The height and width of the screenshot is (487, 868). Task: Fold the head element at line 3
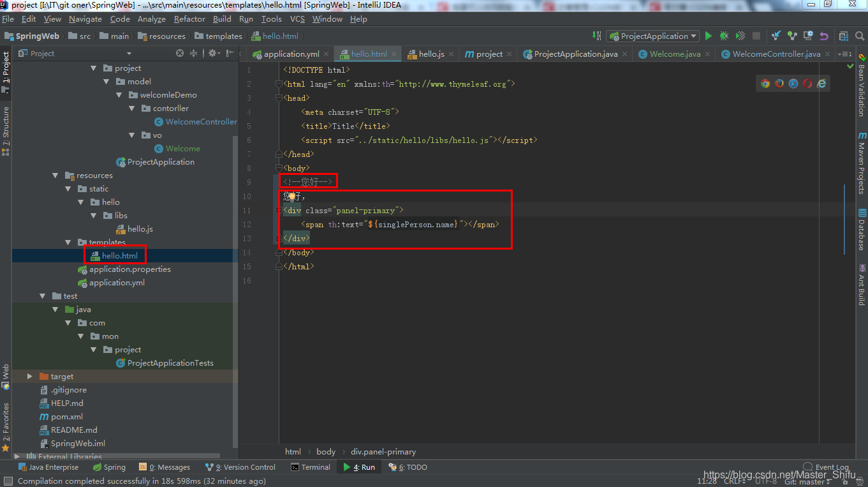[279, 98]
